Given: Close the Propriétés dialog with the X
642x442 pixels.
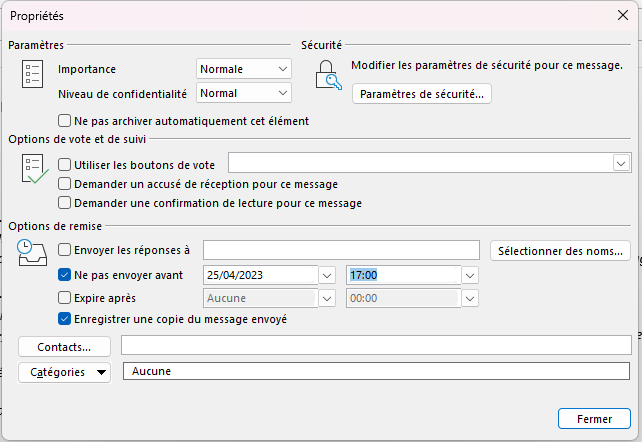Looking at the screenshot, I should point(623,14).
